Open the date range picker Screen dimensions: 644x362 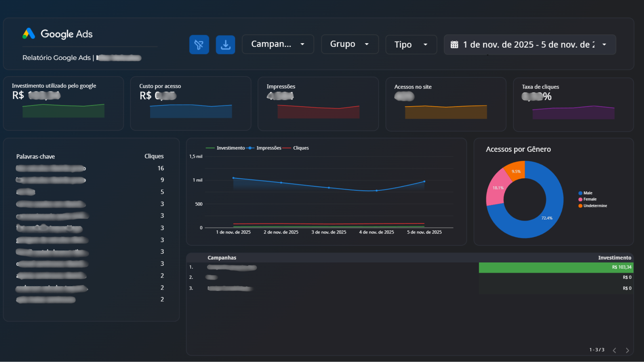click(529, 45)
